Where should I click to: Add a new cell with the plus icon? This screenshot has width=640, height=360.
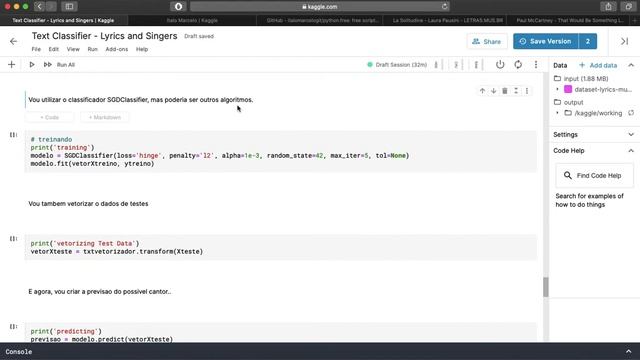click(11, 64)
